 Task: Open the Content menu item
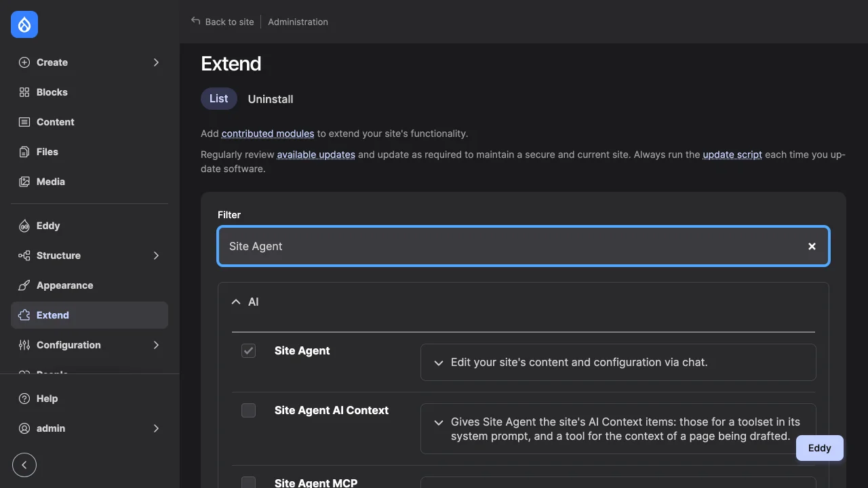pyautogui.click(x=90, y=122)
